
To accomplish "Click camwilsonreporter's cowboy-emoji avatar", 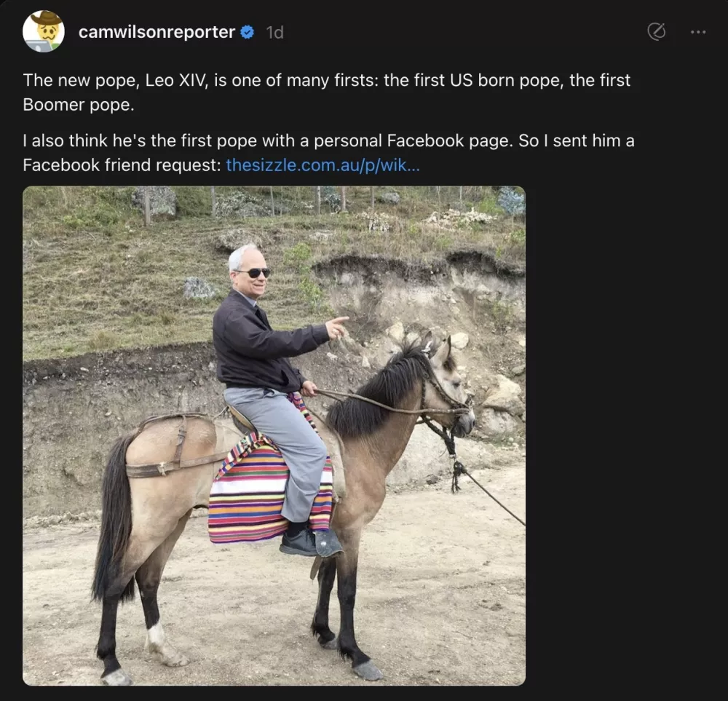I will point(44,32).
